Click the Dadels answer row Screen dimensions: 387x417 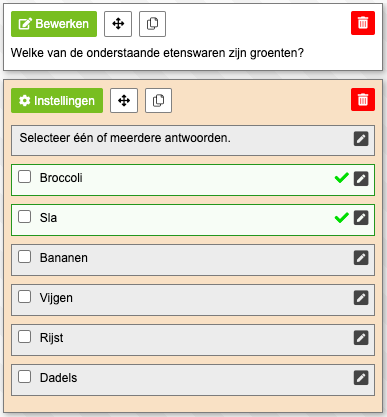click(x=193, y=380)
